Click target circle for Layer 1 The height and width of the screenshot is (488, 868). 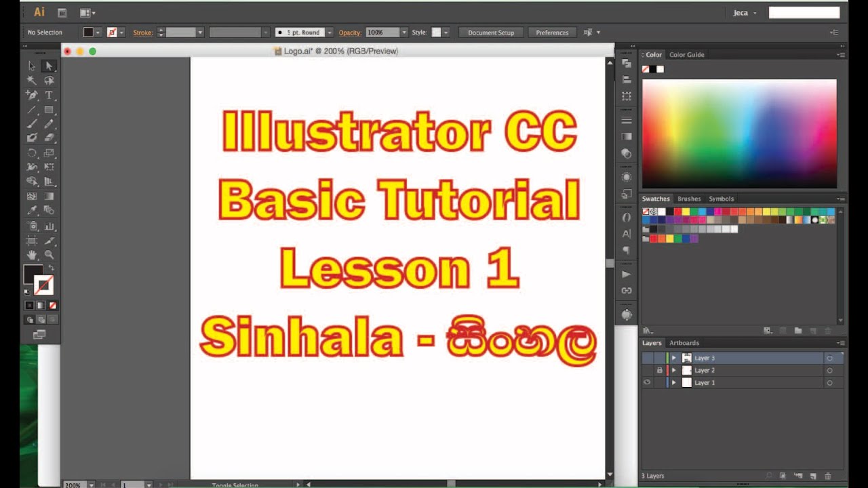829,383
